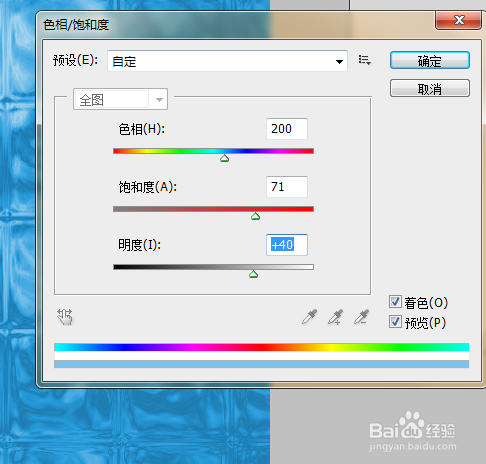Click the 色相(H) value field

click(287, 129)
